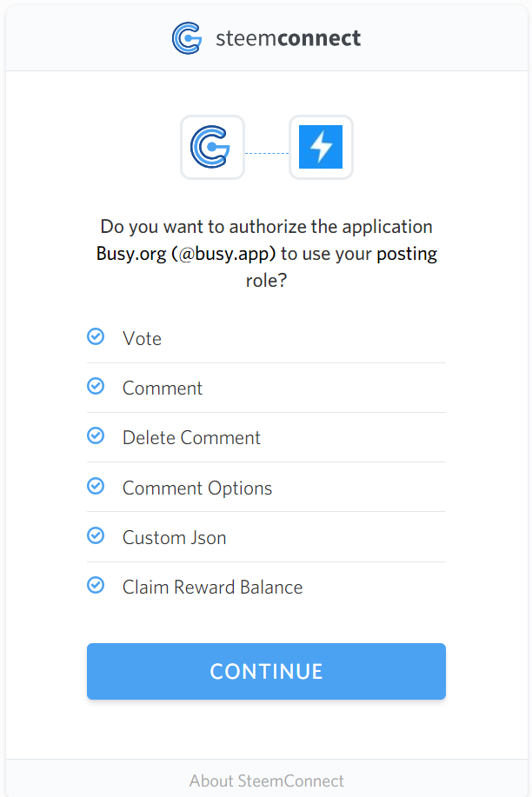
Task: Click the checkmark beside Comment Options
Action: 96,486
